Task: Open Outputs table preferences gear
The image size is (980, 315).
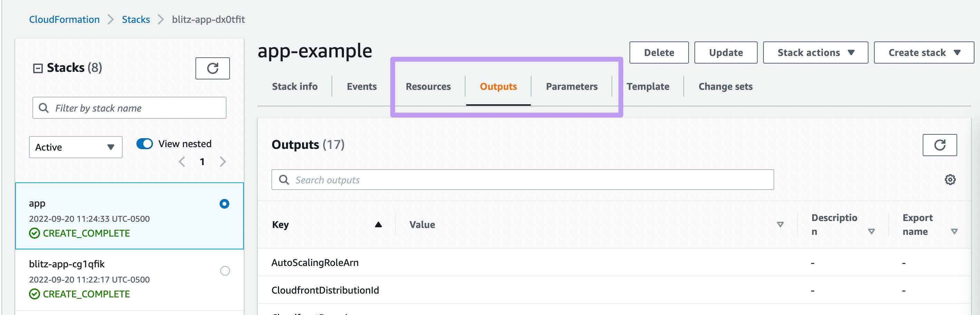Action: (x=950, y=180)
